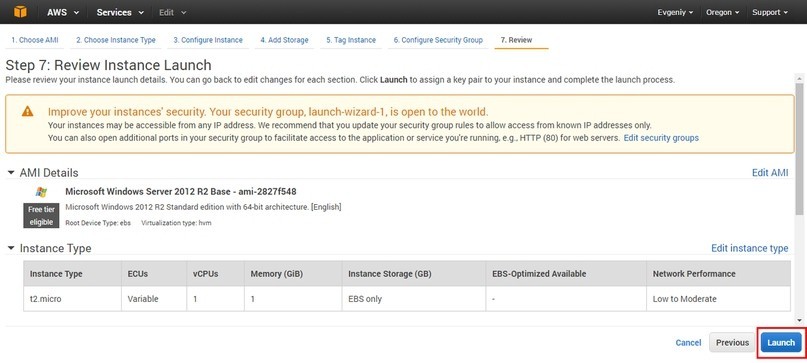Click the Previous button
This screenshot has width=807, height=363.
(x=732, y=342)
